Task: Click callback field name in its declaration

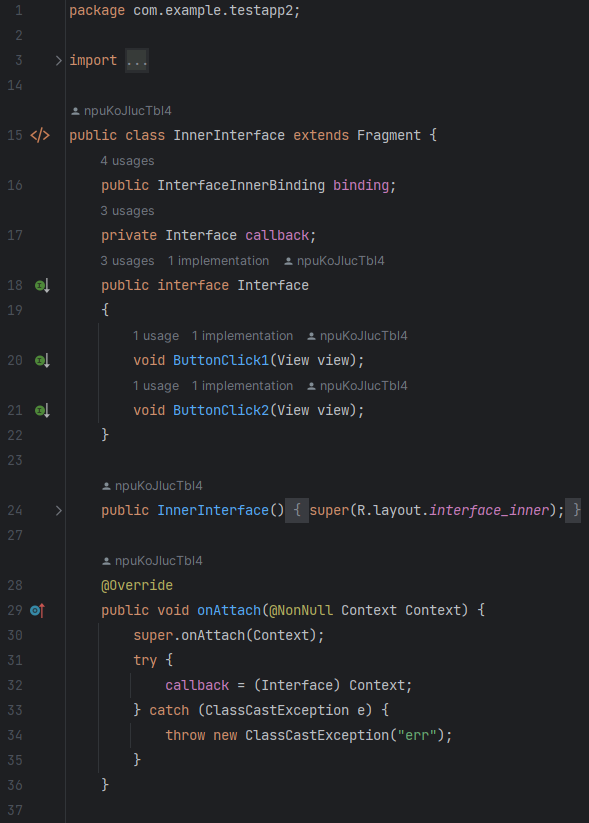Action: [x=277, y=235]
